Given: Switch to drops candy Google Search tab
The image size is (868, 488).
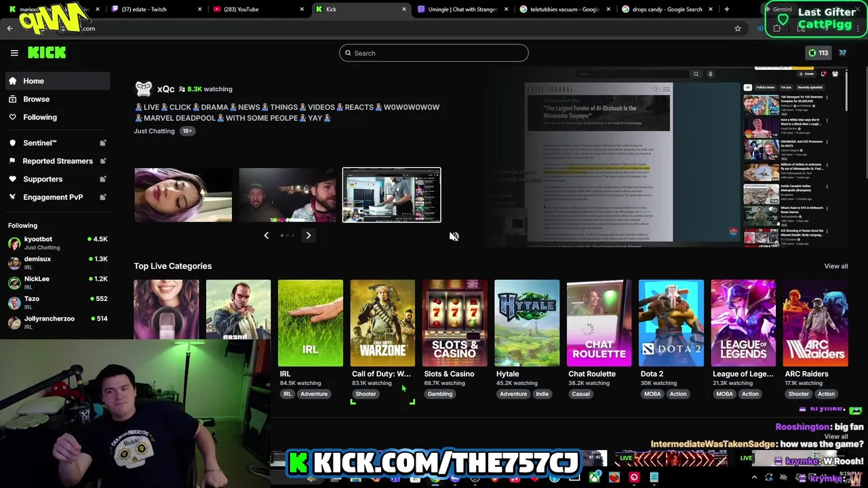Looking at the screenshot, I should (x=666, y=9).
